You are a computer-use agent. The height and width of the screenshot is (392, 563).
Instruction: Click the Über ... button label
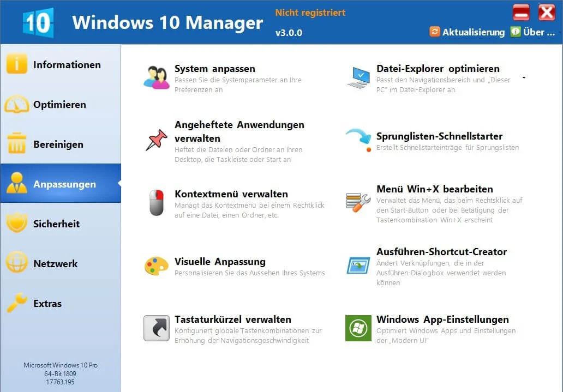[539, 32]
